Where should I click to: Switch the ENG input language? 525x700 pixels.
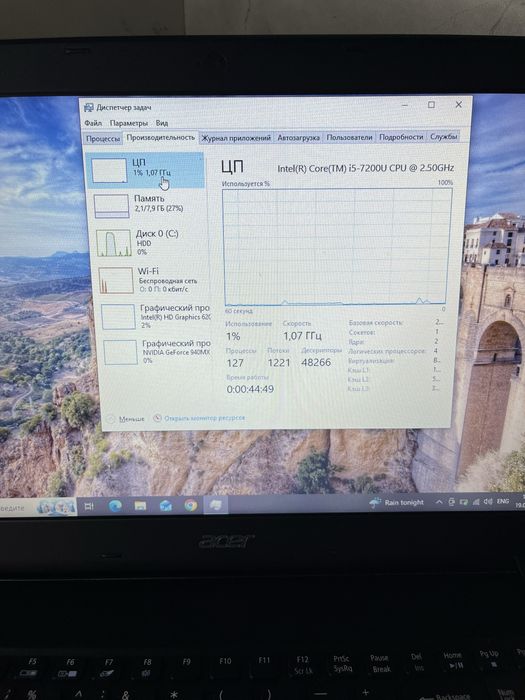(503, 501)
